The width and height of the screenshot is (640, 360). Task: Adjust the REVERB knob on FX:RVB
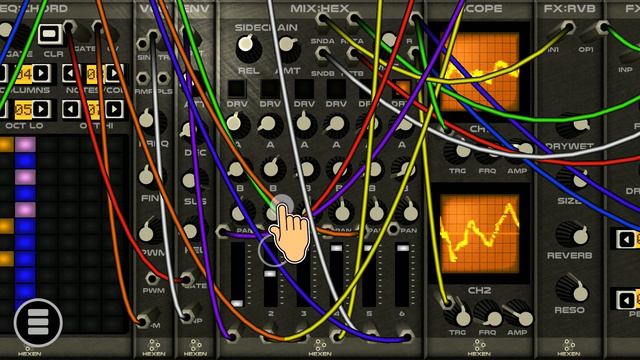tap(573, 234)
